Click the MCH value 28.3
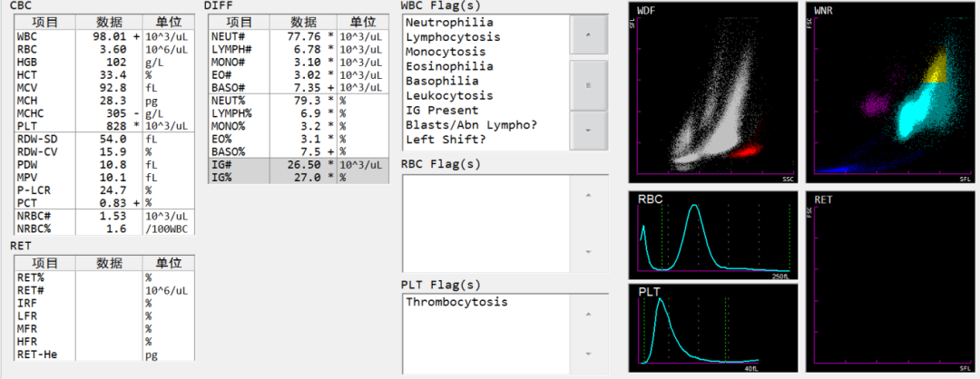 point(115,101)
